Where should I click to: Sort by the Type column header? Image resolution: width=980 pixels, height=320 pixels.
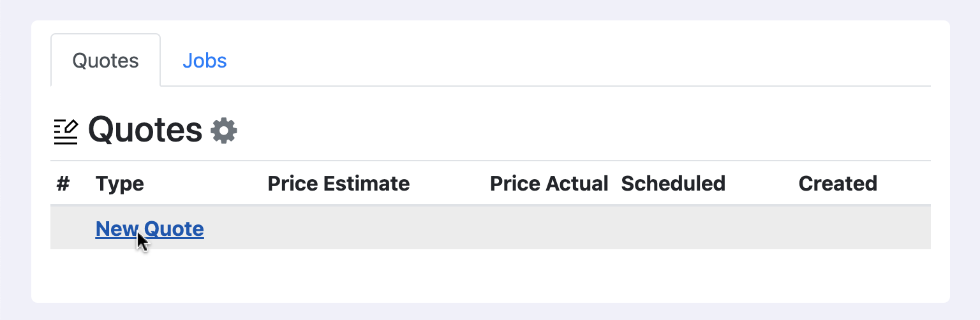coord(119,184)
